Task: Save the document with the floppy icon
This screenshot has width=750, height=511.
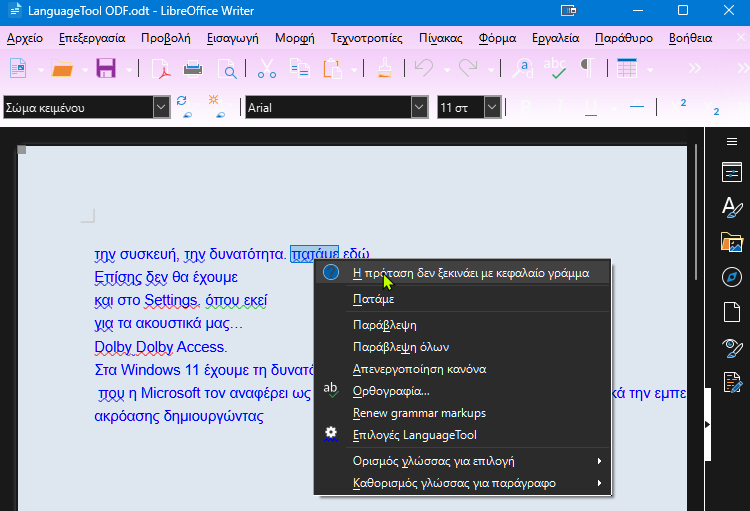Action: [106, 68]
